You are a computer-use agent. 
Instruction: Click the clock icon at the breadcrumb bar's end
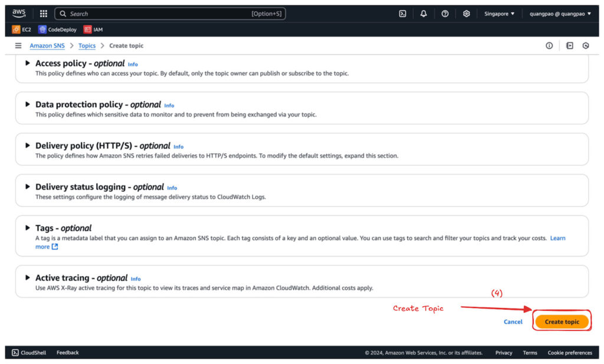click(586, 46)
